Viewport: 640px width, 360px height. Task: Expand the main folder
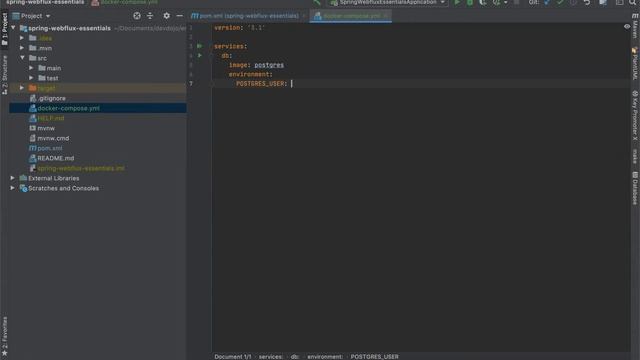click(31, 68)
